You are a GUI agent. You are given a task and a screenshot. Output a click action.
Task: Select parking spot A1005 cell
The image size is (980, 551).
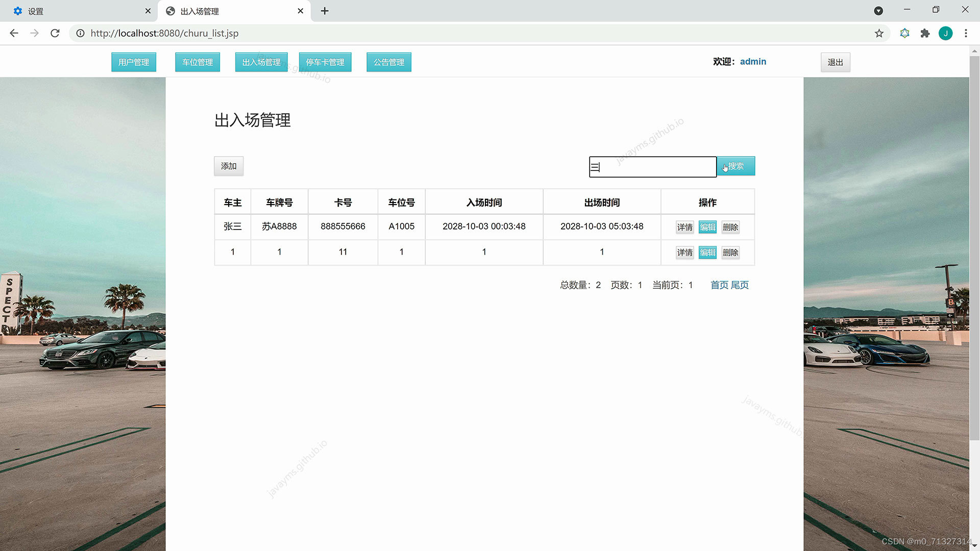coord(402,227)
